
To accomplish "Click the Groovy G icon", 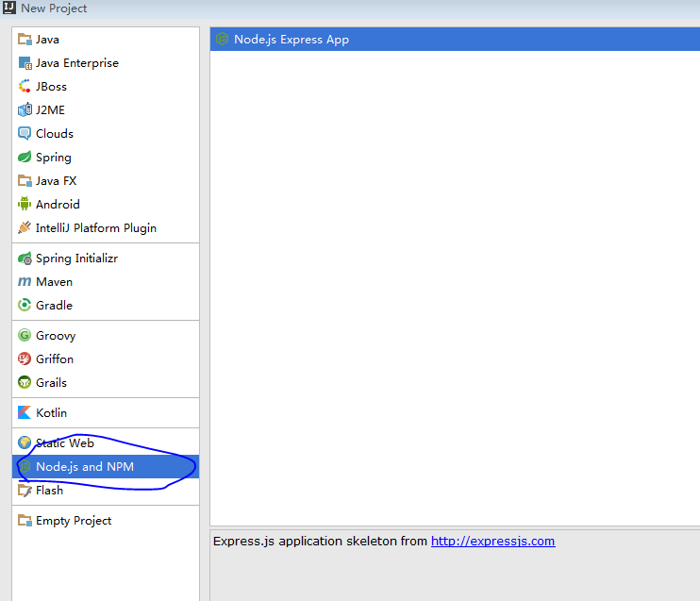I will [x=25, y=335].
